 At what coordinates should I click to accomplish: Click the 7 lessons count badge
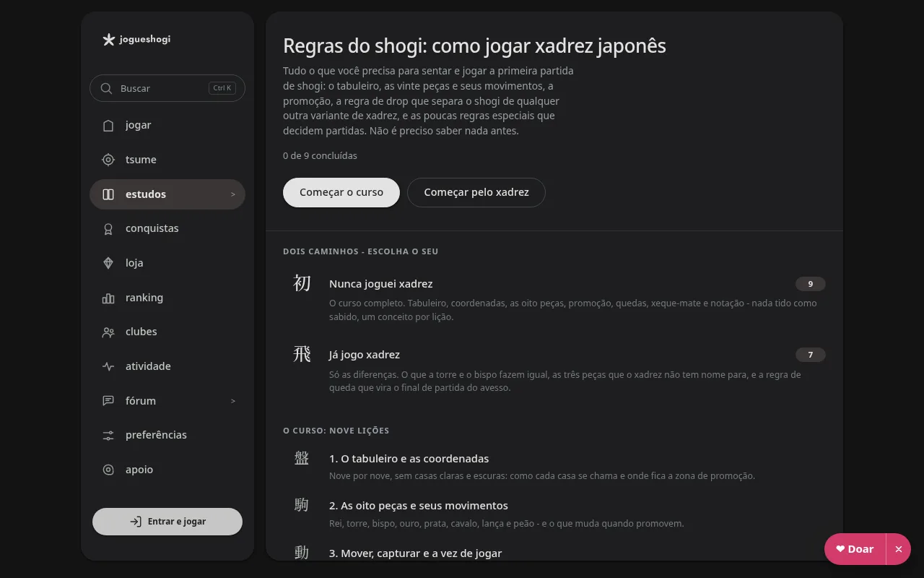[x=811, y=355]
